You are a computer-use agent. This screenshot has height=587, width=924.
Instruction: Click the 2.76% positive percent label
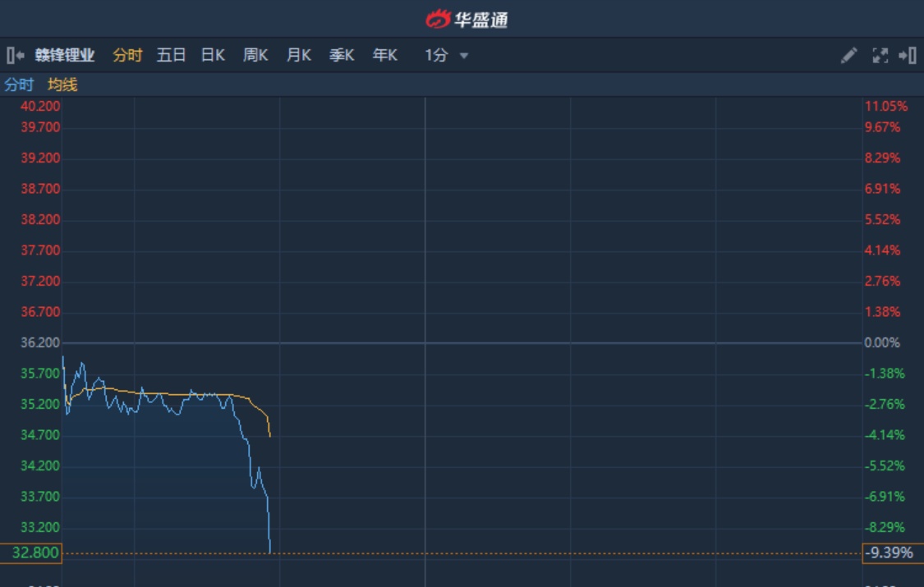(x=882, y=281)
